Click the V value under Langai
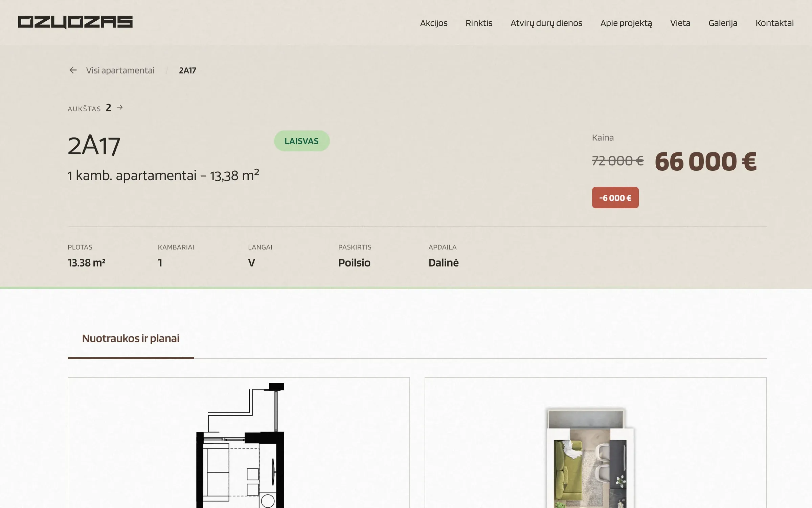Image resolution: width=812 pixels, height=508 pixels. click(x=251, y=263)
